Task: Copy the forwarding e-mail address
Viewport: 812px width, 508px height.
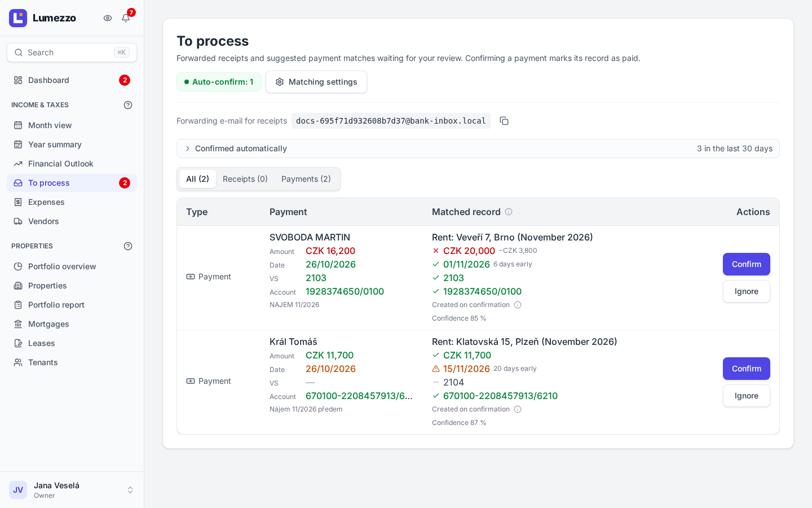Action: point(504,121)
